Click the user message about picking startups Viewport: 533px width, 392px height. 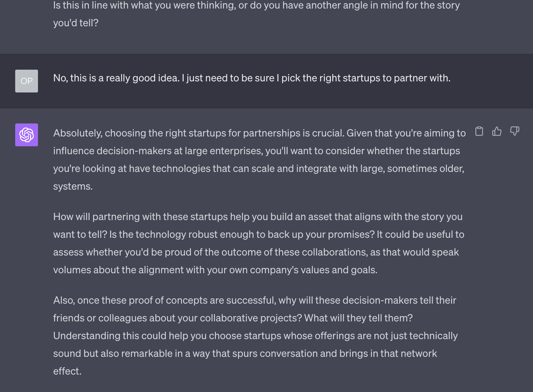pyautogui.click(x=252, y=78)
